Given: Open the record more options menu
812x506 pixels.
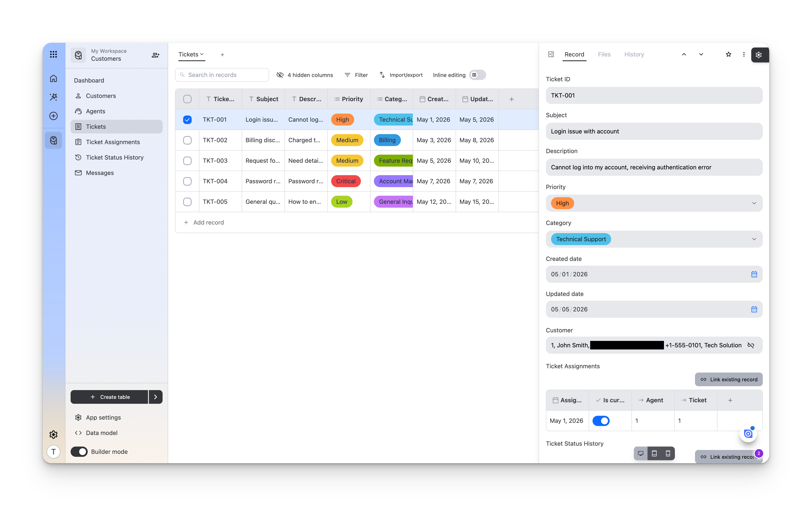Looking at the screenshot, I should point(744,54).
